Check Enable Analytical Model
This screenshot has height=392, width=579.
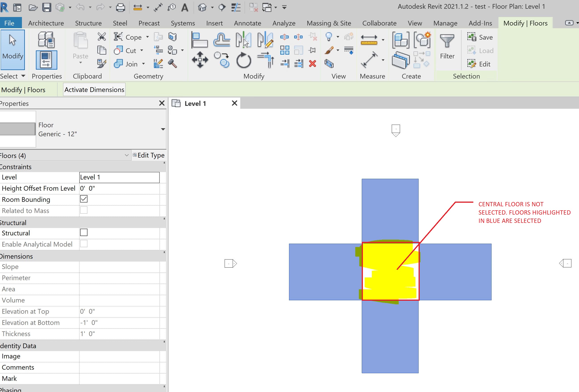point(84,244)
